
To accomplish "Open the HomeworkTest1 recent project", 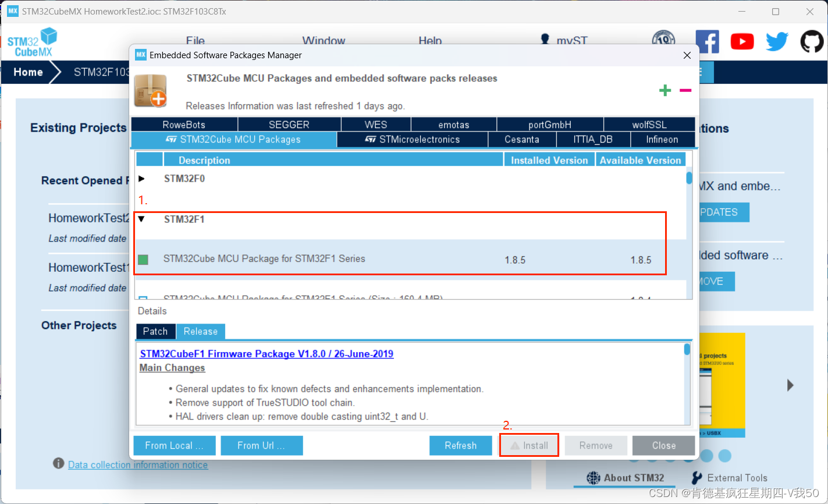I will (88, 268).
